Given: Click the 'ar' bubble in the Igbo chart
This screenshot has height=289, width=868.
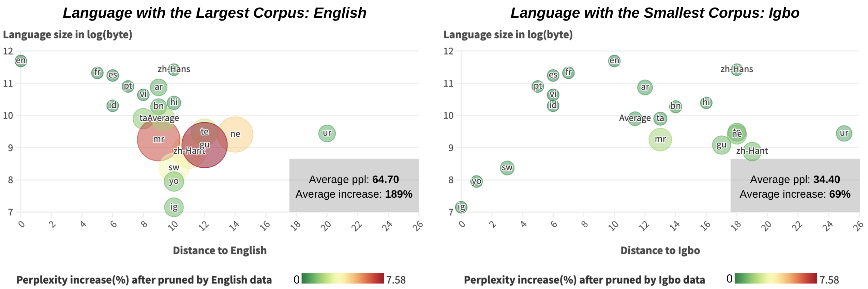Looking at the screenshot, I should tap(645, 87).
